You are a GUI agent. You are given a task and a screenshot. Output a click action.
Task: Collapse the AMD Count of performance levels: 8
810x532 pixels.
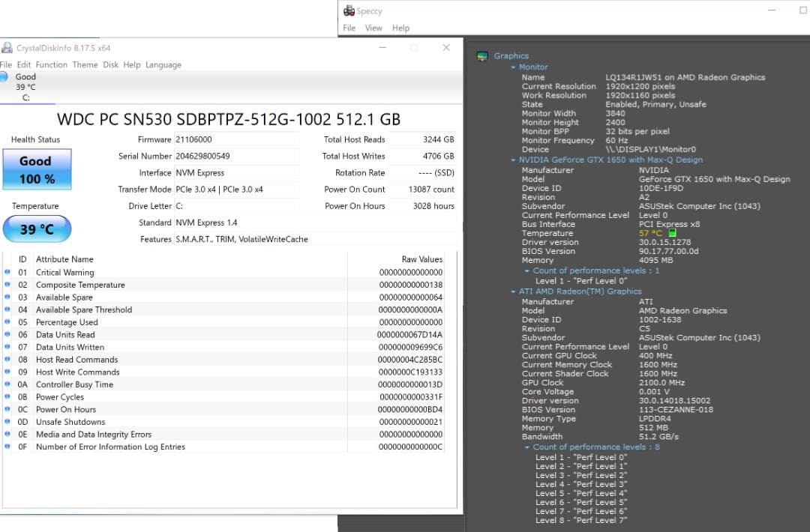[527, 447]
